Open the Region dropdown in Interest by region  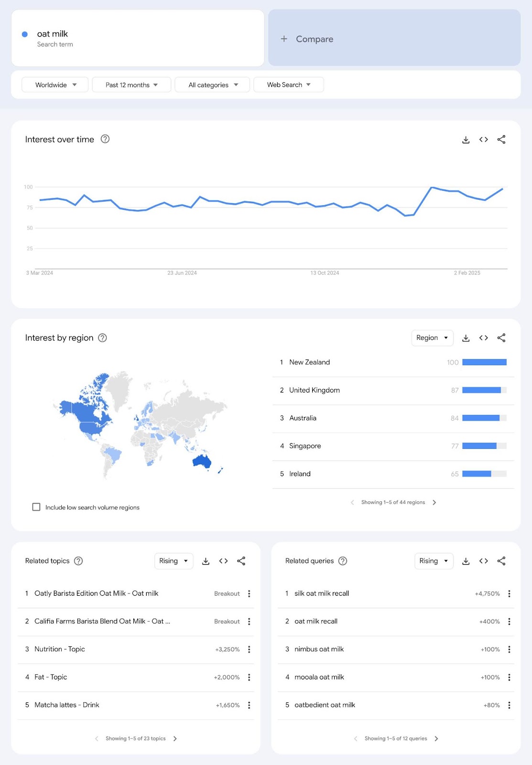click(432, 338)
